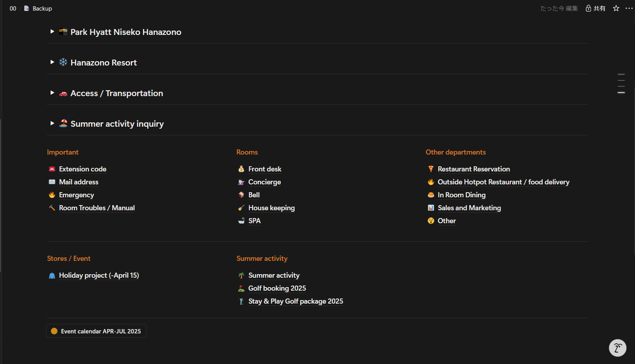Open the Golf booking 2025 page
The image size is (635, 364).
[x=277, y=288]
